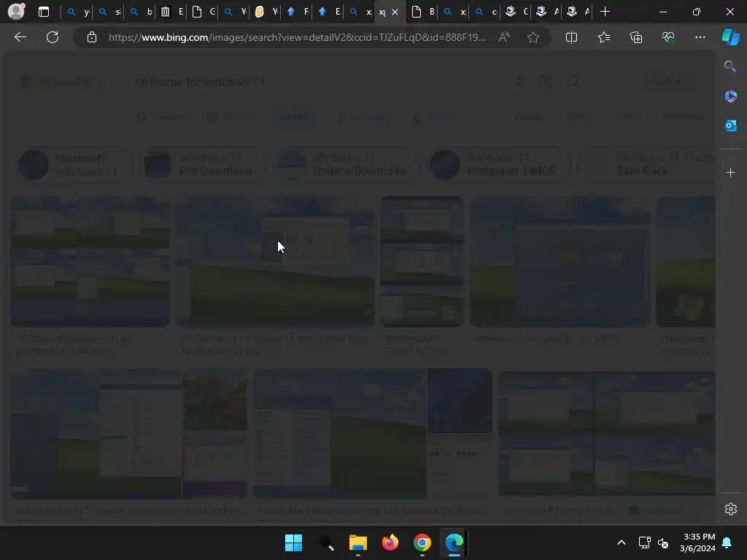
Task: Switch to the search tab labeled c
Action: 486,12
